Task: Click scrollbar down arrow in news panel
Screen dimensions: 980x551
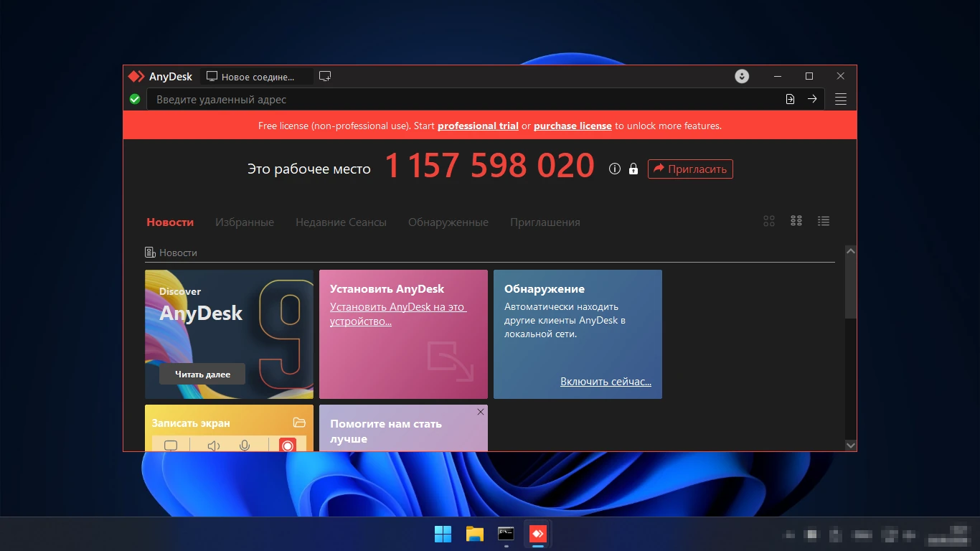Action: [851, 445]
